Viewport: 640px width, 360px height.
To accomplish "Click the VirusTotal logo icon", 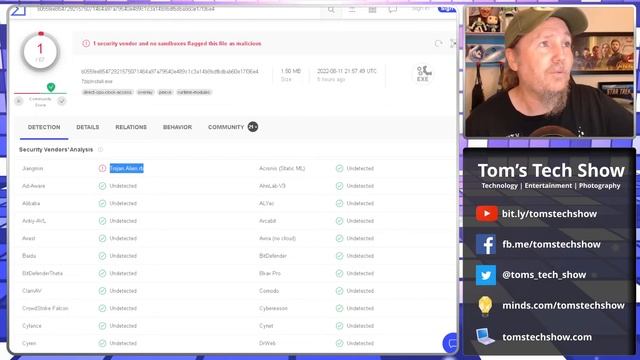I will [x=18, y=10].
